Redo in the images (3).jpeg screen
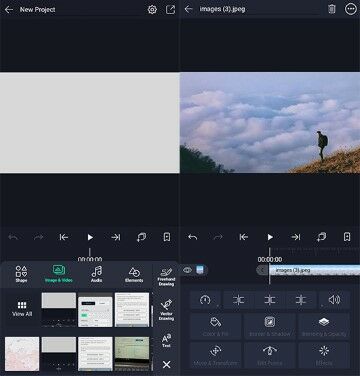 tap(218, 237)
